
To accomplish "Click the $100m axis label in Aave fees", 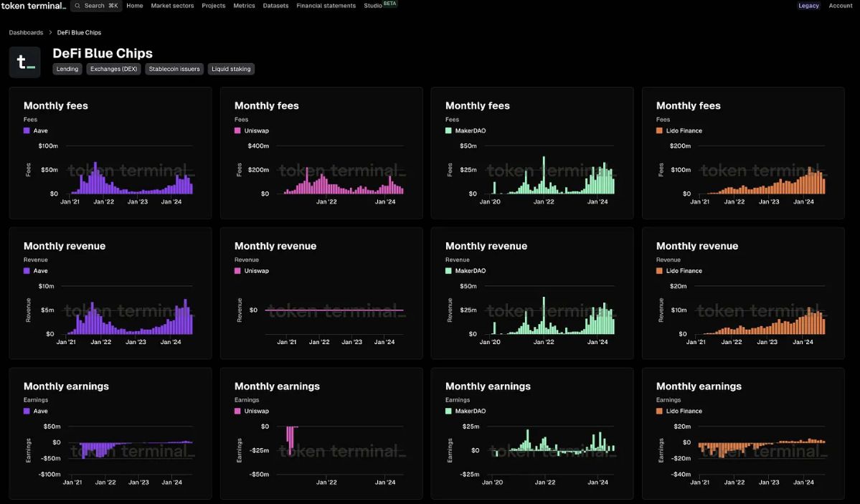I will point(48,146).
